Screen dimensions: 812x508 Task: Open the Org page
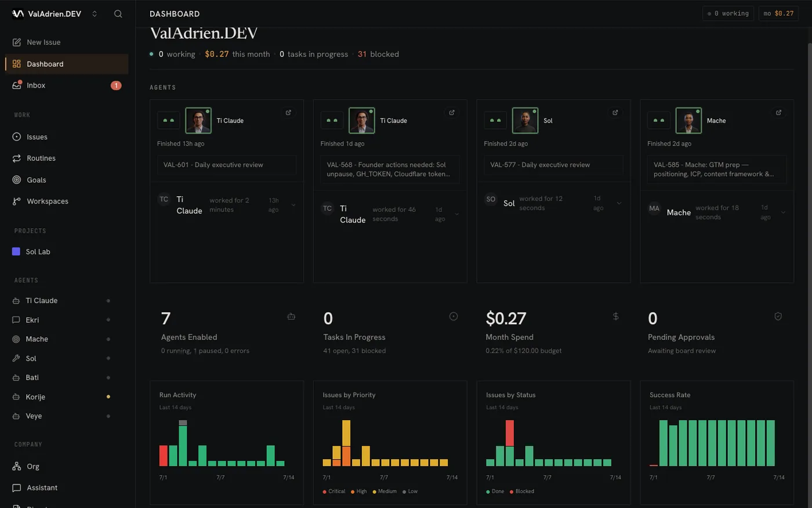coord(67,467)
